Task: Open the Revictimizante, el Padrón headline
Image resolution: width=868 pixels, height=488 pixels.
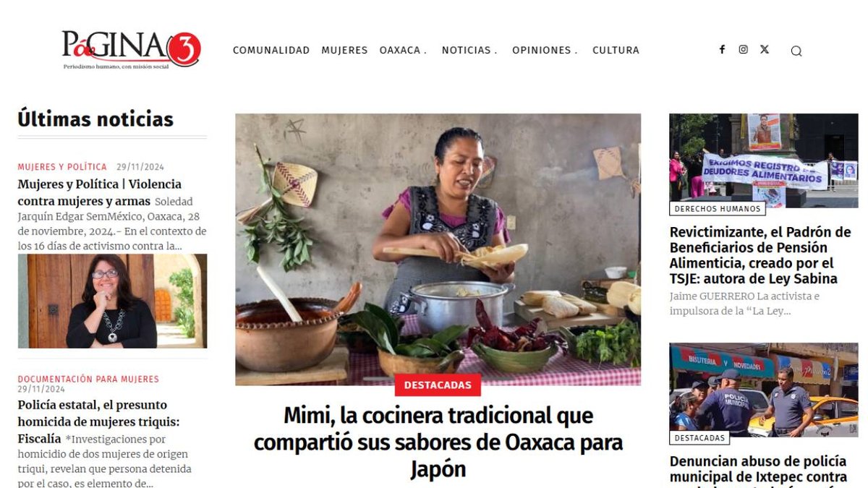Action: pos(760,255)
